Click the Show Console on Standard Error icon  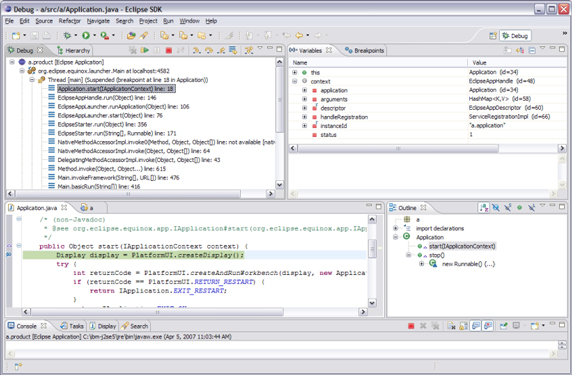tap(488, 326)
